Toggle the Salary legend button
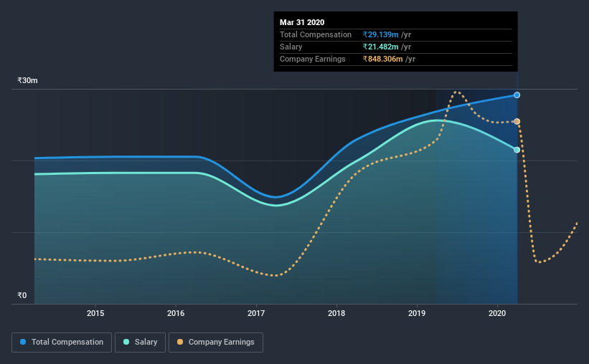 tap(140, 343)
